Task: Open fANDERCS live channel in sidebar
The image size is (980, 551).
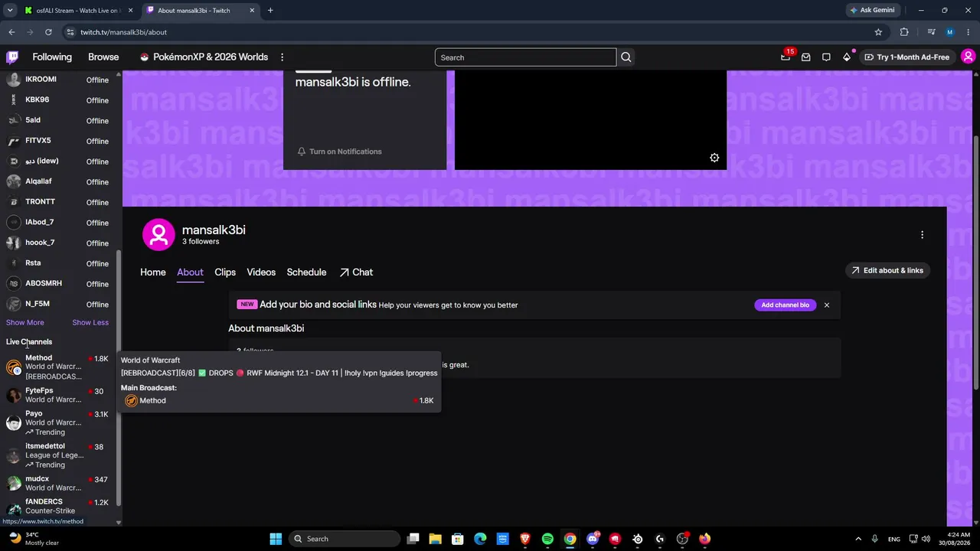Action: [57, 507]
